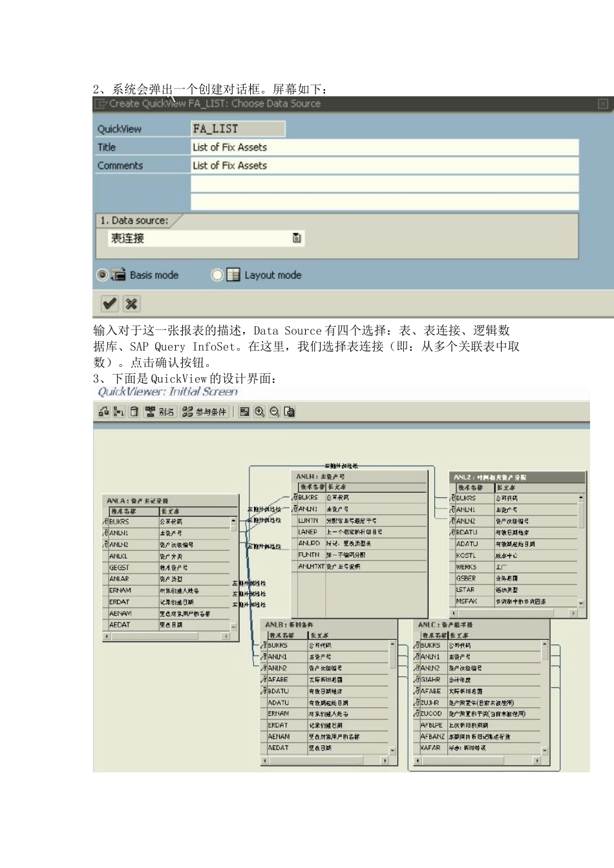Viewport: 614px width, 868px height.
Task: Close the Choose Data Source dialog
Action: click(x=603, y=103)
